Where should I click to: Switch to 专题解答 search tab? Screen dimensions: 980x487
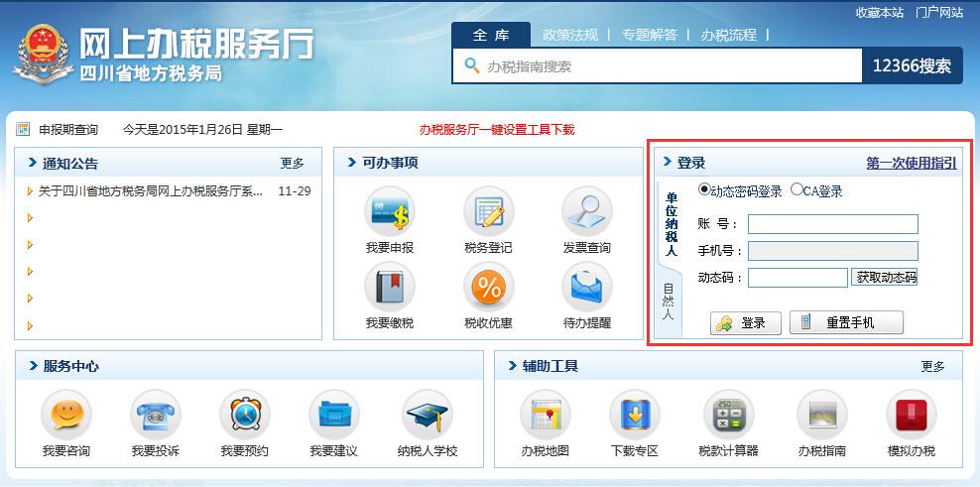650,35
